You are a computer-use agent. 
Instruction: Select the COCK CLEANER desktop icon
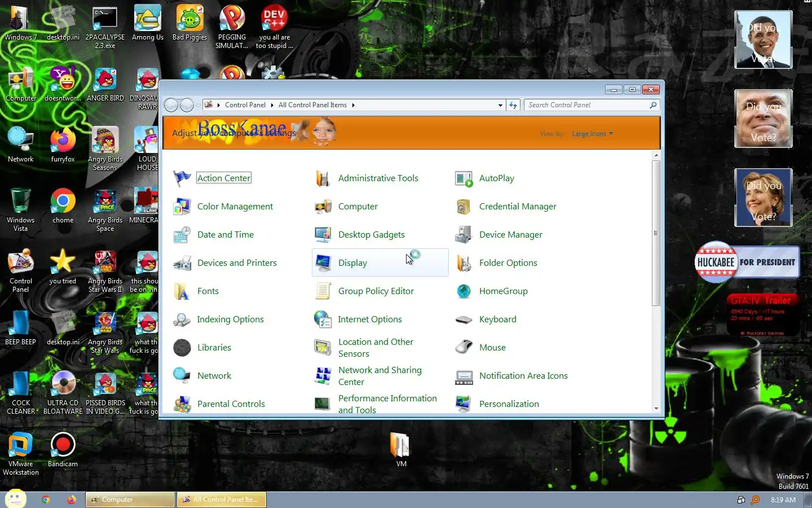[x=21, y=393]
